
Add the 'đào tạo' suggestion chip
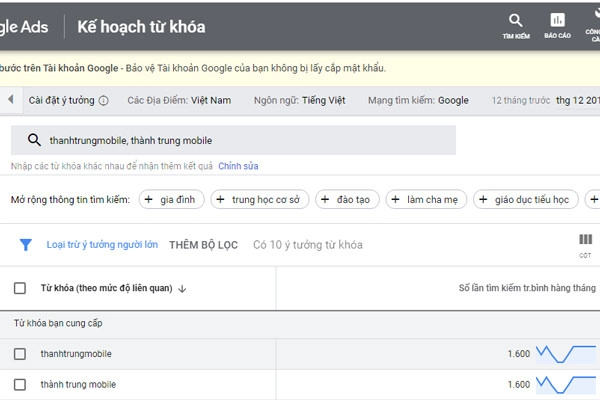click(x=346, y=200)
